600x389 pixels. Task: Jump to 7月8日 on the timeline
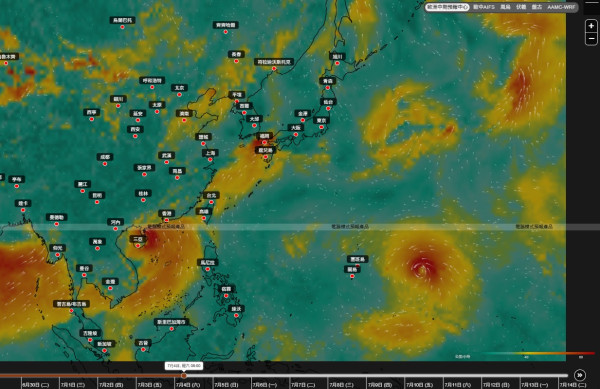coord(341,385)
